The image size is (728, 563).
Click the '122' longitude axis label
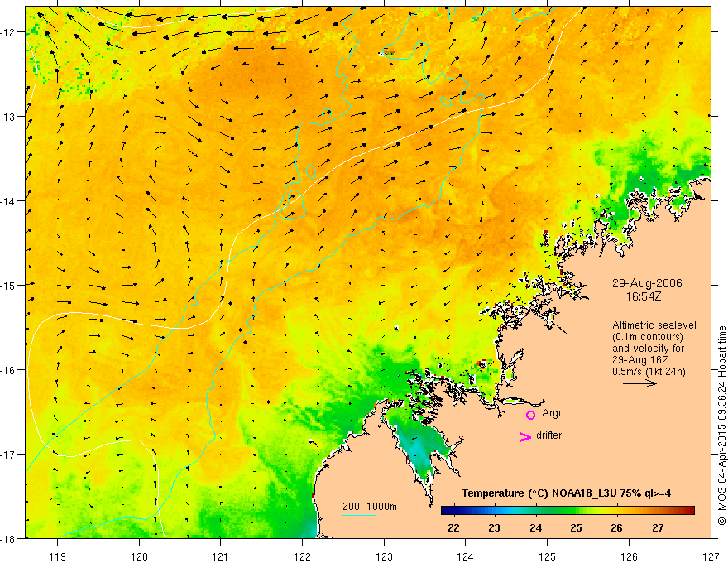[302, 557]
